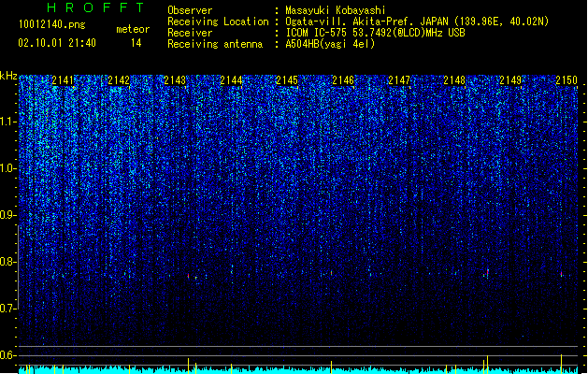Image resolution: width=588 pixels, height=374 pixels.
Task: Click the 0.6 kHz axis tick label
Action: 8,355
